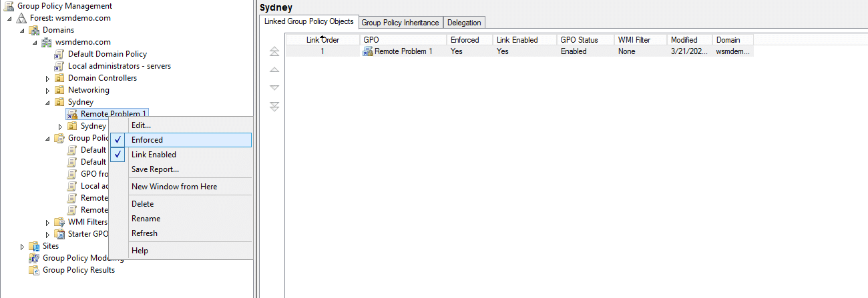Select Remote Problem 1 text in table row
This screenshot has height=298, width=868.
coord(403,51)
